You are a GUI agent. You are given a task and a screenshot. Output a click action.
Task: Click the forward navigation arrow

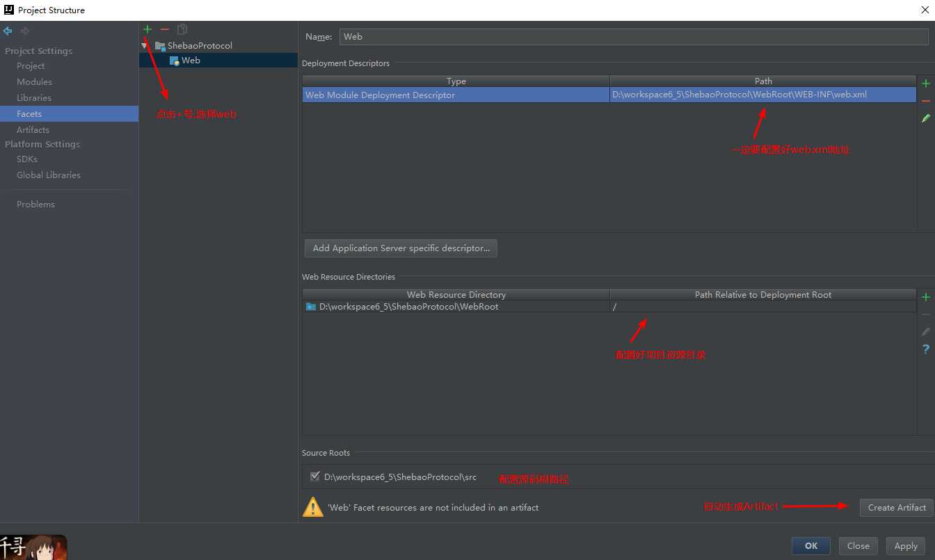pyautogui.click(x=25, y=31)
